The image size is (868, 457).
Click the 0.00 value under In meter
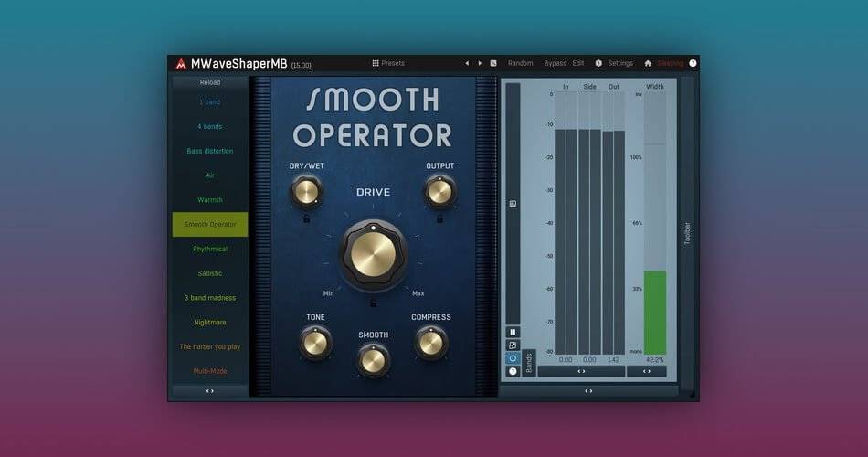point(566,359)
